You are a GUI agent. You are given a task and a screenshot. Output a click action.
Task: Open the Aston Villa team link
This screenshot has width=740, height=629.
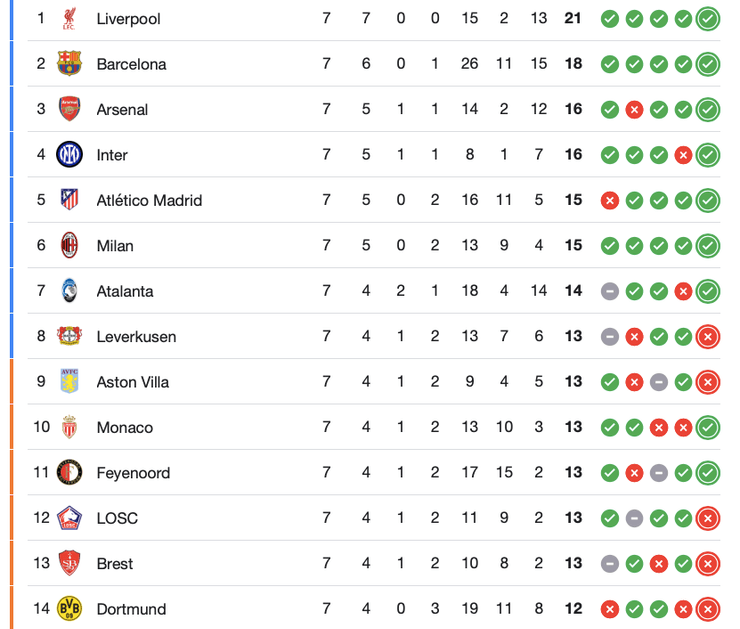click(132, 382)
